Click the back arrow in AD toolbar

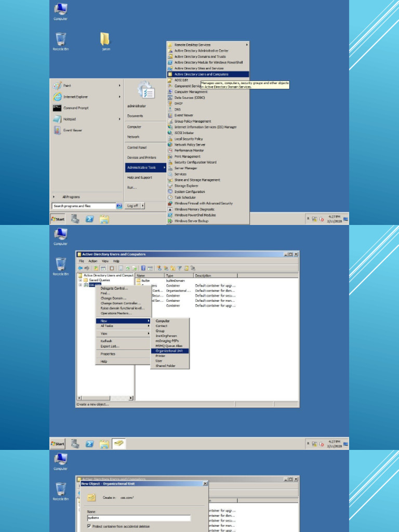tap(81, 268)
